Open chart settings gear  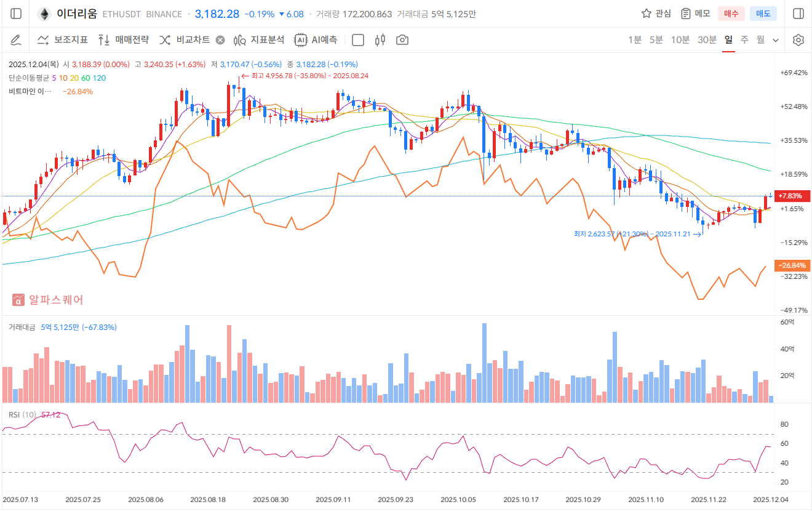point(798,40)
